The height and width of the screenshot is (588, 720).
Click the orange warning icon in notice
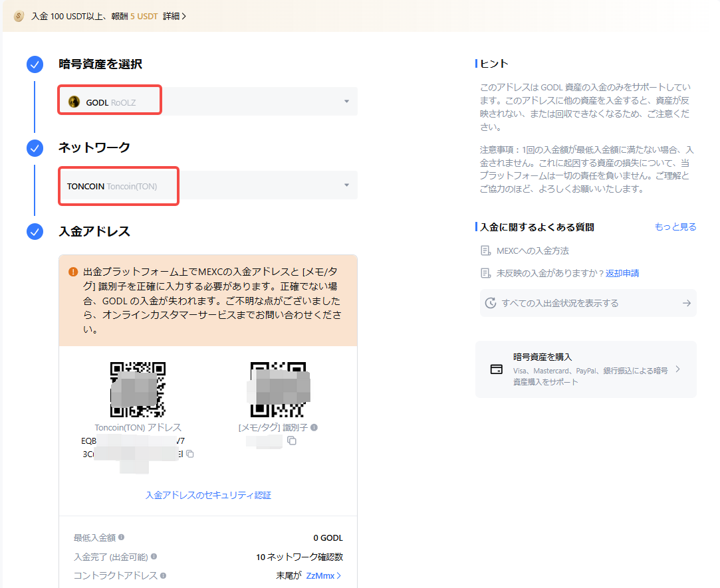pos(73,272)
